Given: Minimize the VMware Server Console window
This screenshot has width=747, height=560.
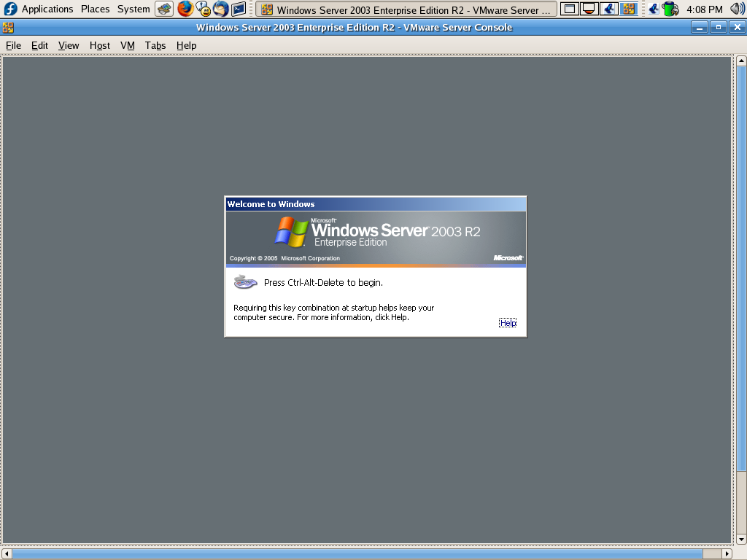Looking at the screenshot, I should coord(699,28).
